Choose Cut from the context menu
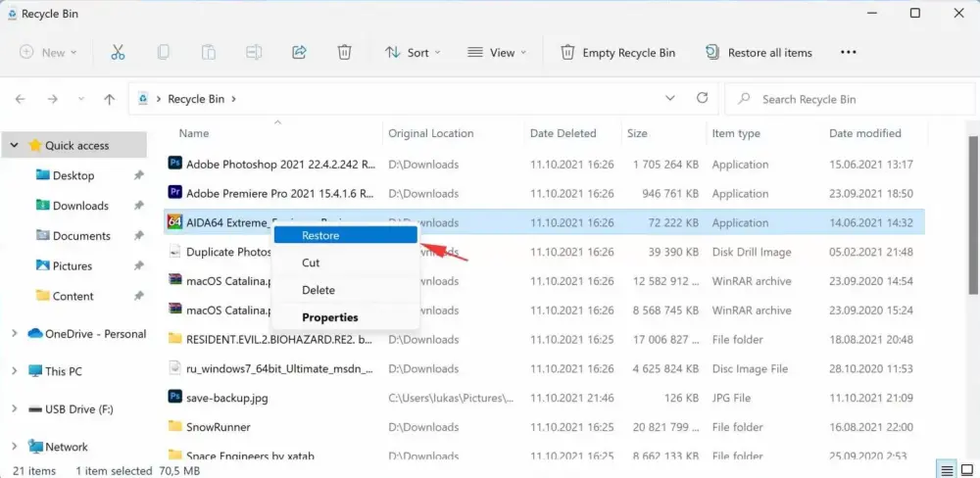The width and height of the screenshot is (980, 478). point(345,263)
